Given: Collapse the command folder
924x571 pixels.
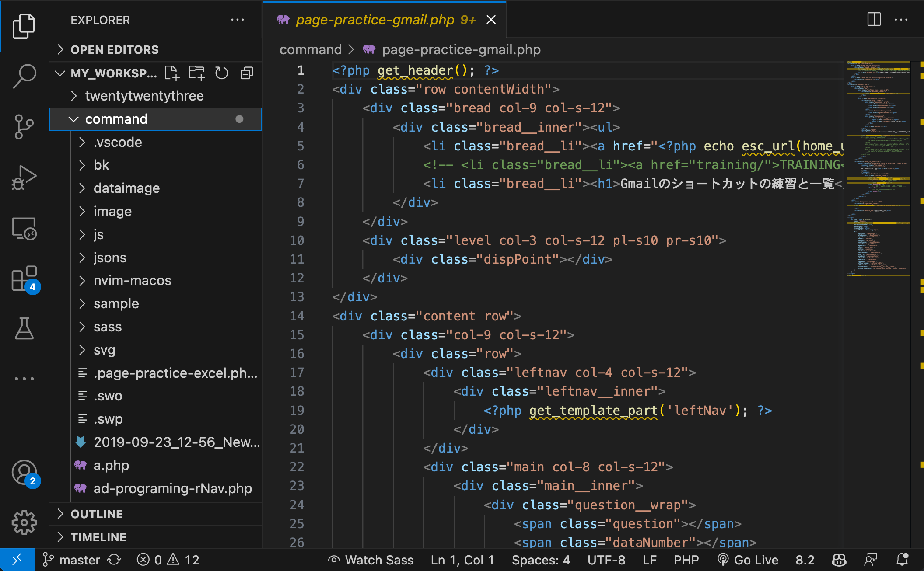Looking at the screenshot, I should point(156,119).
